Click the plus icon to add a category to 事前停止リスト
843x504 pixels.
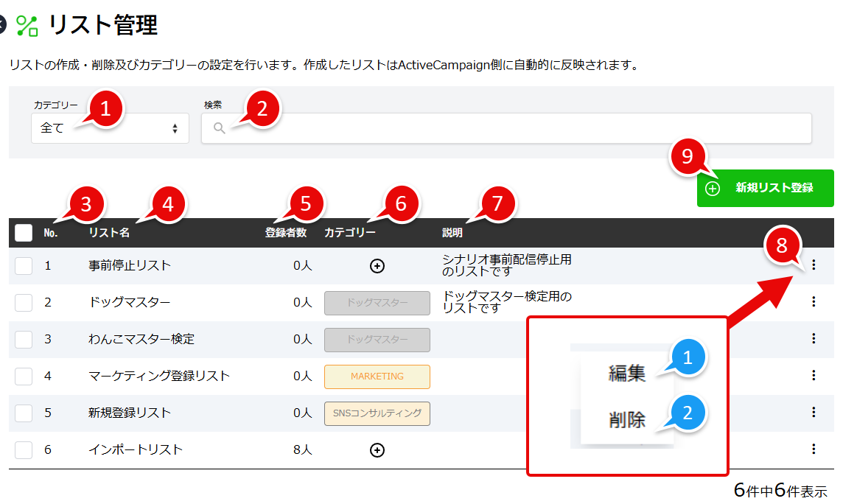tap(377, 266)
